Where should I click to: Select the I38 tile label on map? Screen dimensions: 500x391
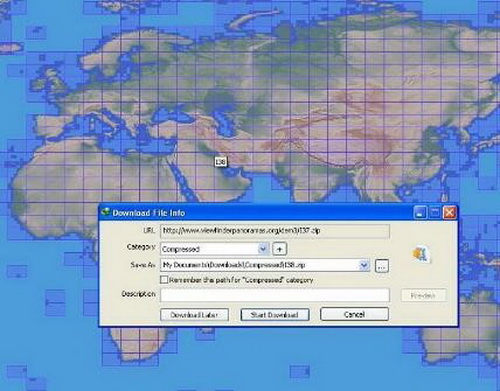(x=221, y=162)
